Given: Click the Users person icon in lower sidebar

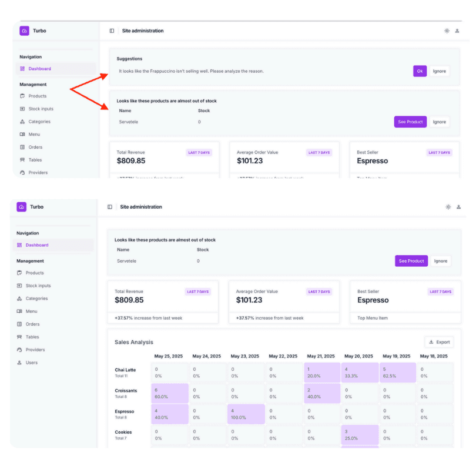Looking at the screenshot, I should click(x=19, y=363).
